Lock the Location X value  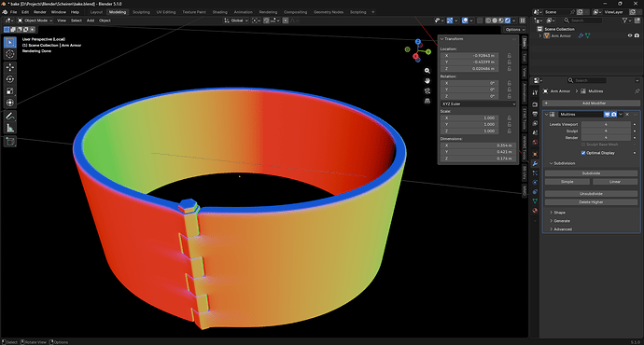(x=510, y=55)
